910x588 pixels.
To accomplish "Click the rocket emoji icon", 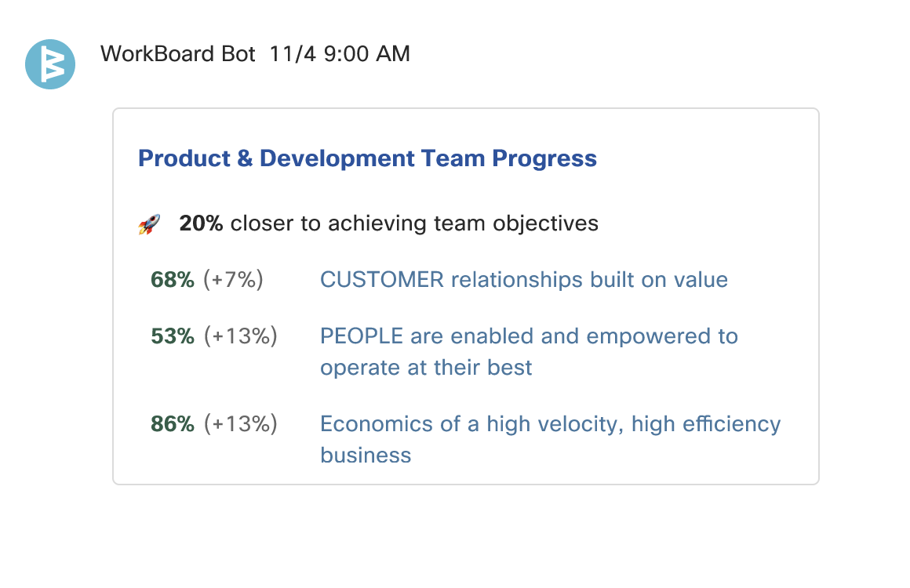I will 149,224.
